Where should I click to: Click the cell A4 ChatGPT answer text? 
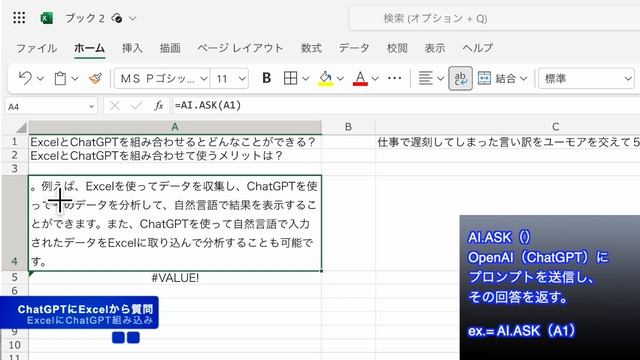click(175, 223)
